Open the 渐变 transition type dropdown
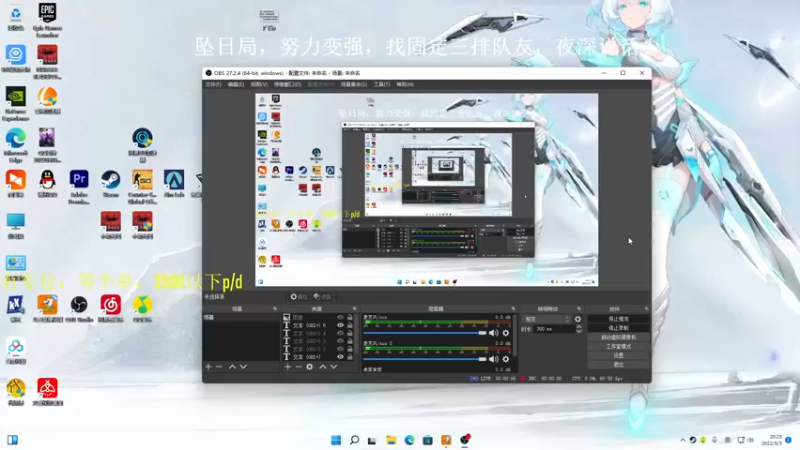Screen dimensions: 800x450 (547, 319)
